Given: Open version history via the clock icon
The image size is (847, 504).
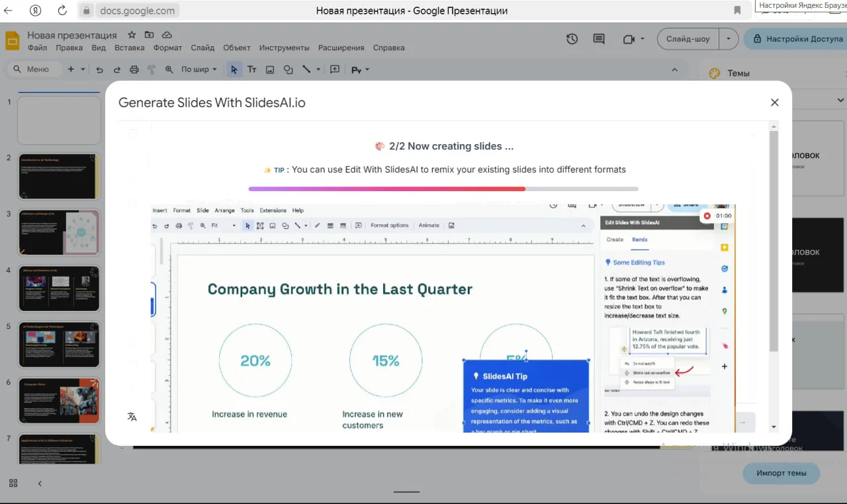Looking at the screenshot, I should click(x=572, y=39).
